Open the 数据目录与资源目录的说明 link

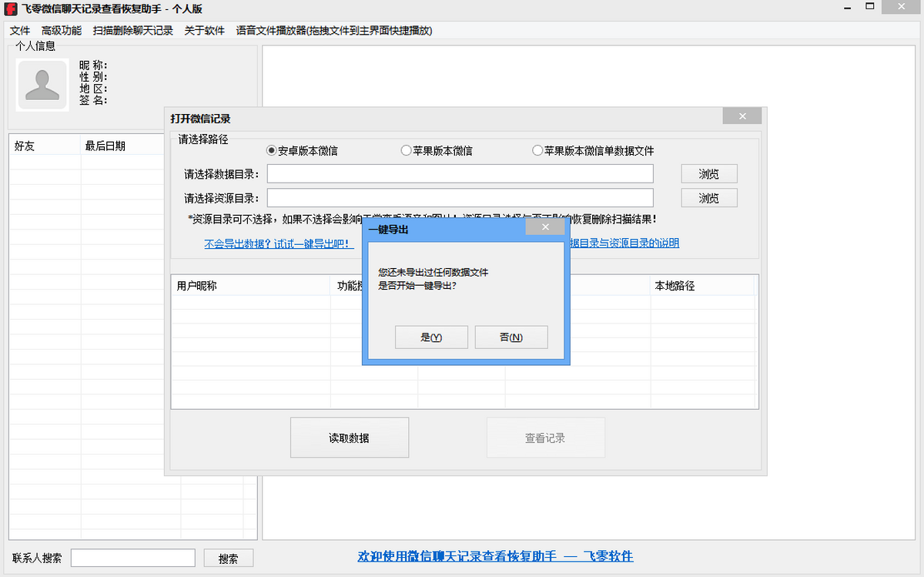pyautogui.click(x=624, y=243)
